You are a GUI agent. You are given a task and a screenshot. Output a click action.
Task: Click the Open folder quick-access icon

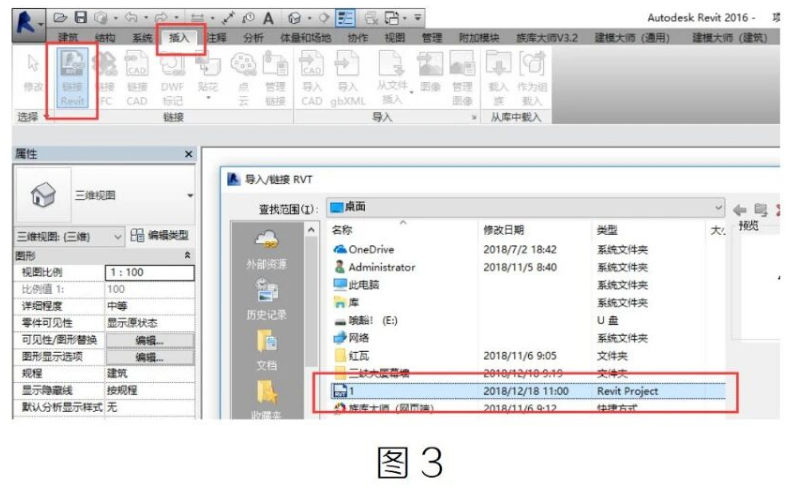point(60,18)
